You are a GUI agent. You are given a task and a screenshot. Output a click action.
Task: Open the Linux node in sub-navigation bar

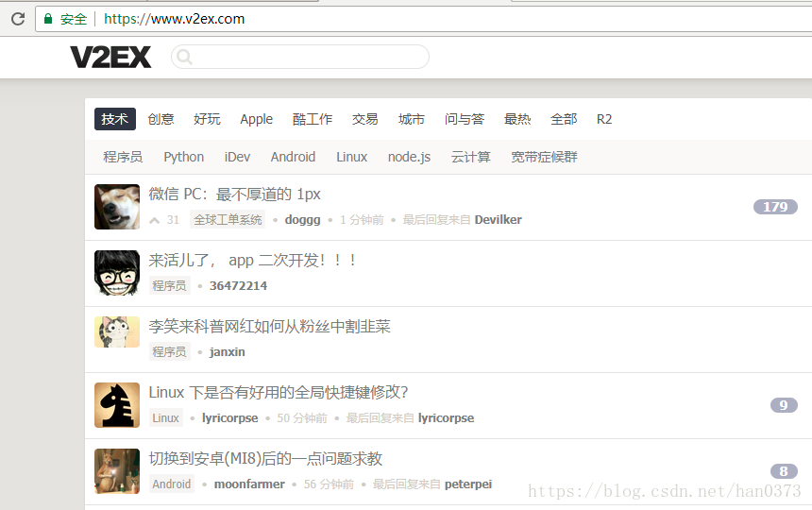351,157
